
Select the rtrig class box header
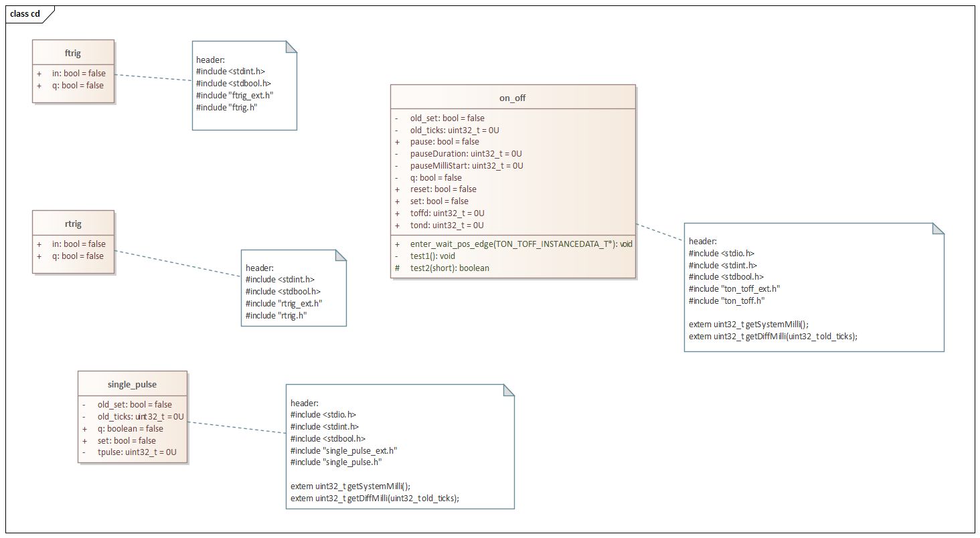point(72,223)
